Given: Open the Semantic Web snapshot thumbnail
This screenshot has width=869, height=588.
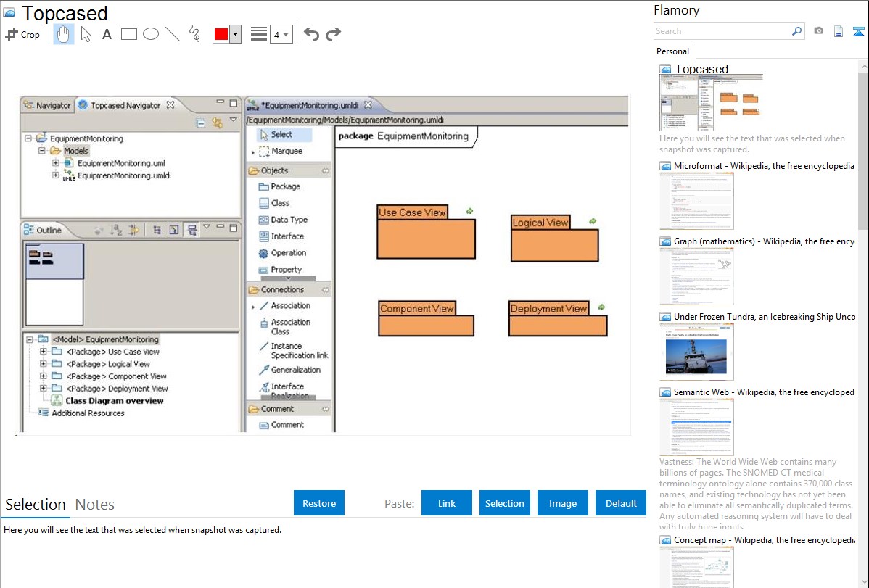Looking at the screenshot, I should pos(696,427).
